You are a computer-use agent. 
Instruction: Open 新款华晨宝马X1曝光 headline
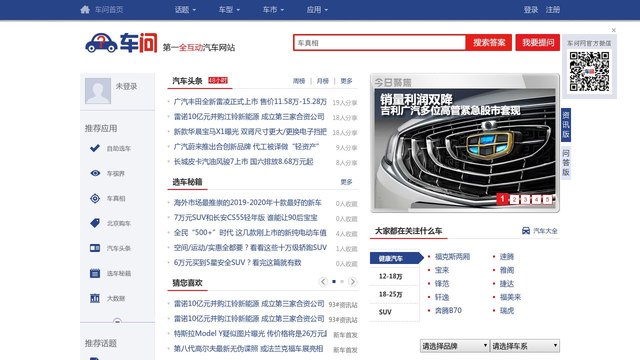point(250,131)
